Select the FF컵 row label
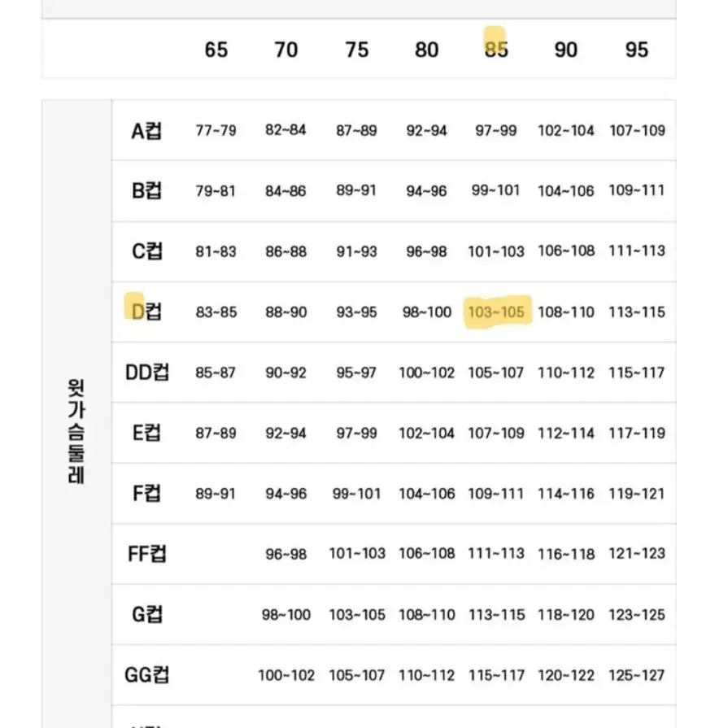This screenshot has width=728, height=728. pos(146,554)
